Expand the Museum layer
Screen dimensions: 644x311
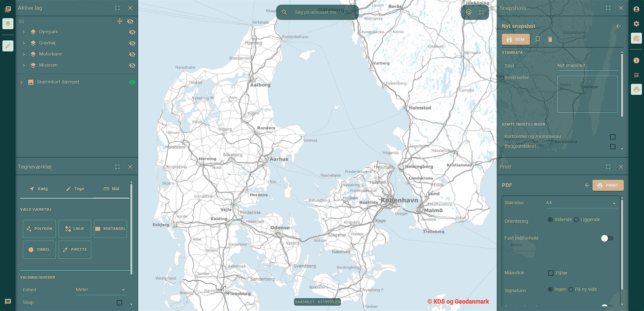[x=24, y=65]
